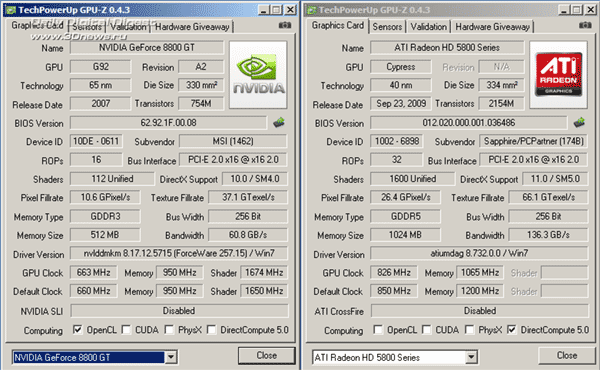Click the Transistors value 754M
The image size is (600, 370).
[201, 103]
